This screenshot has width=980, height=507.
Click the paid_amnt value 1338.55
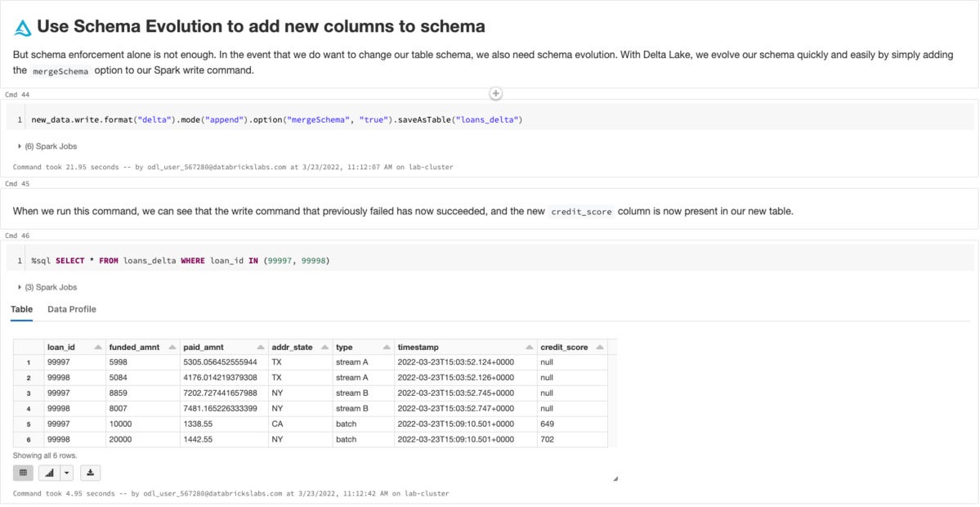point(199,424)
